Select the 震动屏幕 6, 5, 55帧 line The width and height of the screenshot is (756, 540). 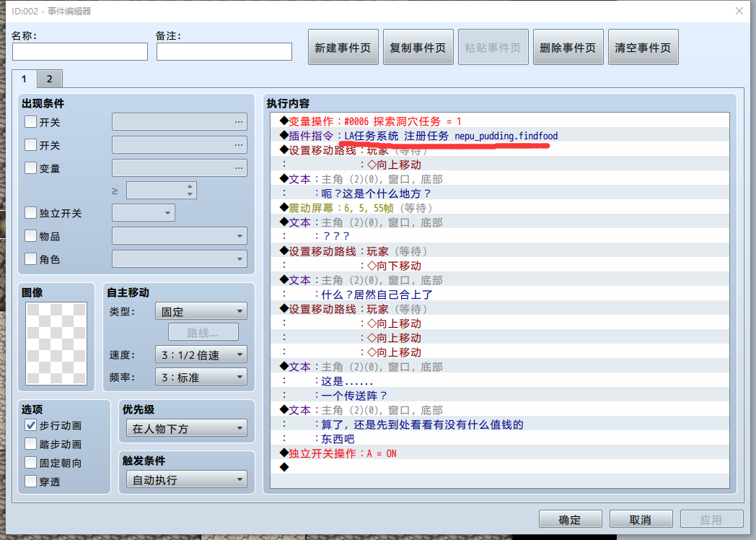pyautogui.click(x=499, y=208)
